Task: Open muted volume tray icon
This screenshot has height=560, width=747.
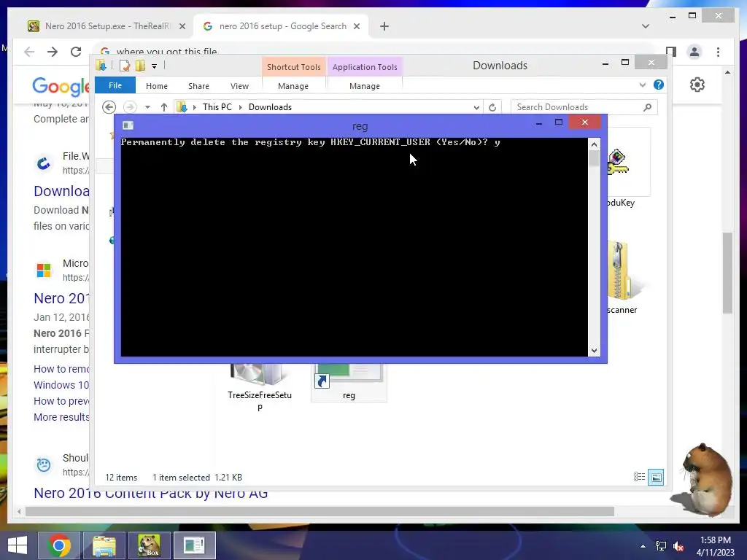Action: click(678, 546)
